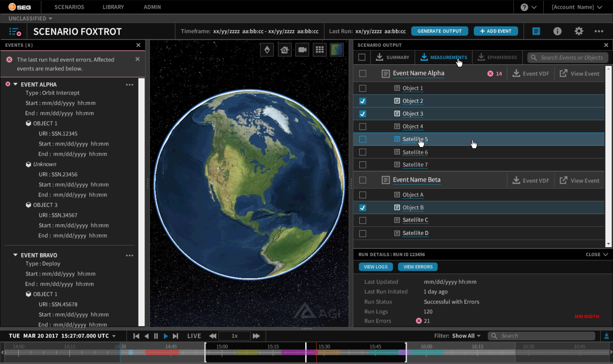This screenshot has width=613, height=364.
Task: Click the home view icon above the globe
Action: pos(284,50)
